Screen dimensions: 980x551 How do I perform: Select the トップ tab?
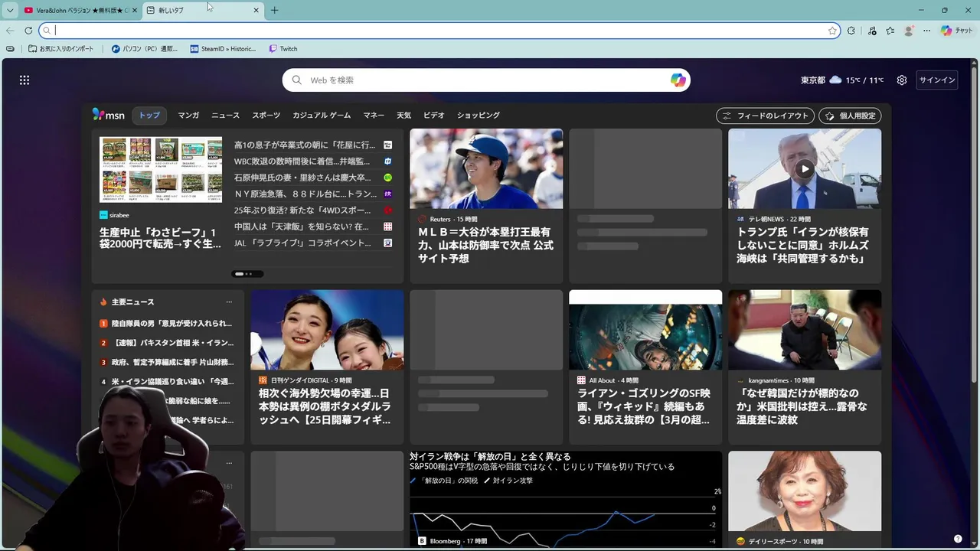click(x=149, y=116)
